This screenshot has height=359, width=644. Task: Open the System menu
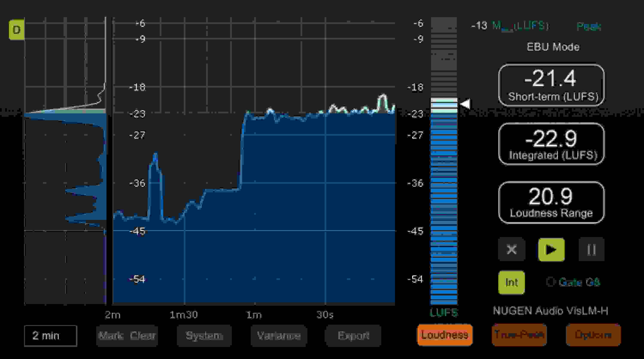point(204,336)
